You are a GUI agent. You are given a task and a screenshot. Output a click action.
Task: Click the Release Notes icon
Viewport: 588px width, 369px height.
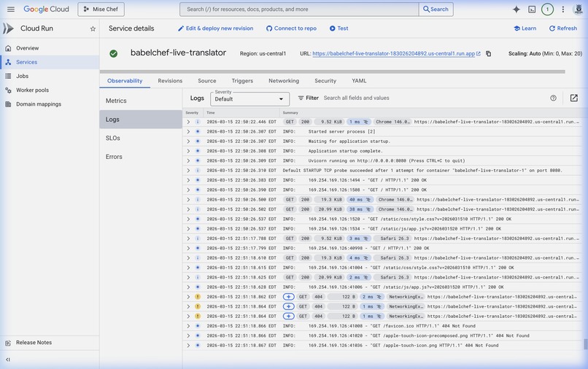[8, 343]
